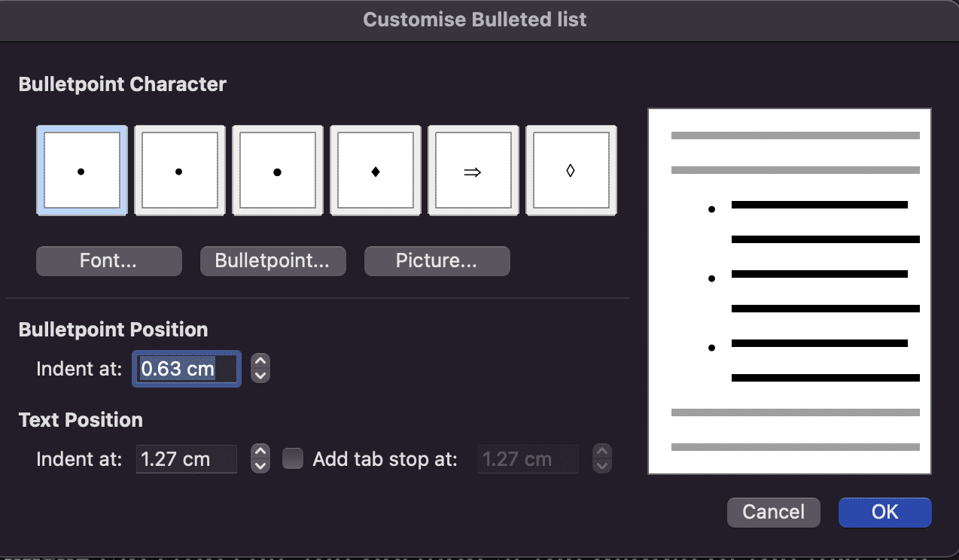This screenshot has height=560, width=959.
Task: Click the tab stop value stepper
Action: [x=601, y=458]
